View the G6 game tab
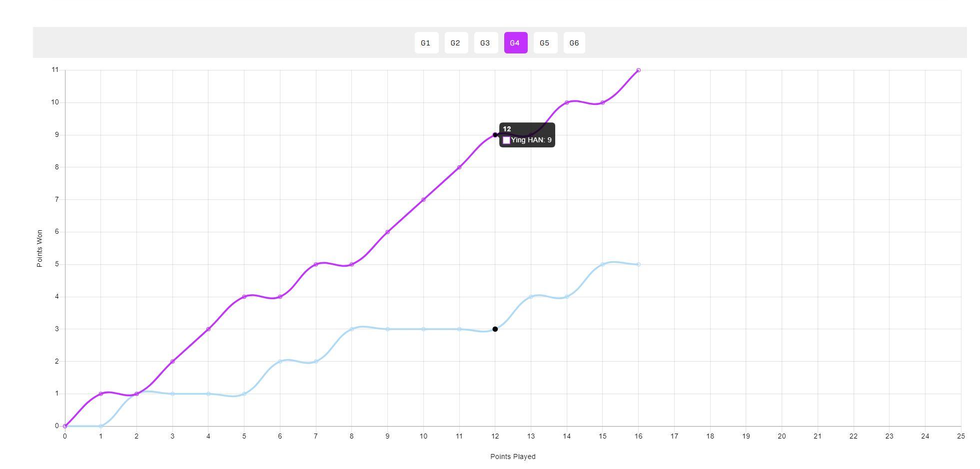The image size is (980, 469). coord(574,43)
